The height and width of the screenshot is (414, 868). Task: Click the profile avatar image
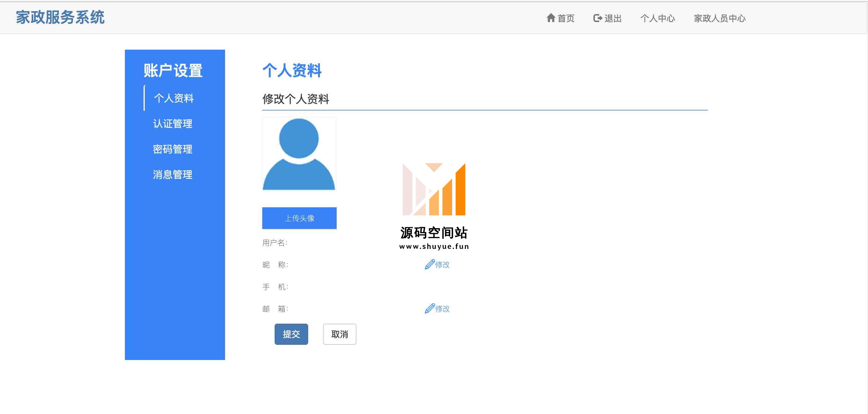click(299, 154)
